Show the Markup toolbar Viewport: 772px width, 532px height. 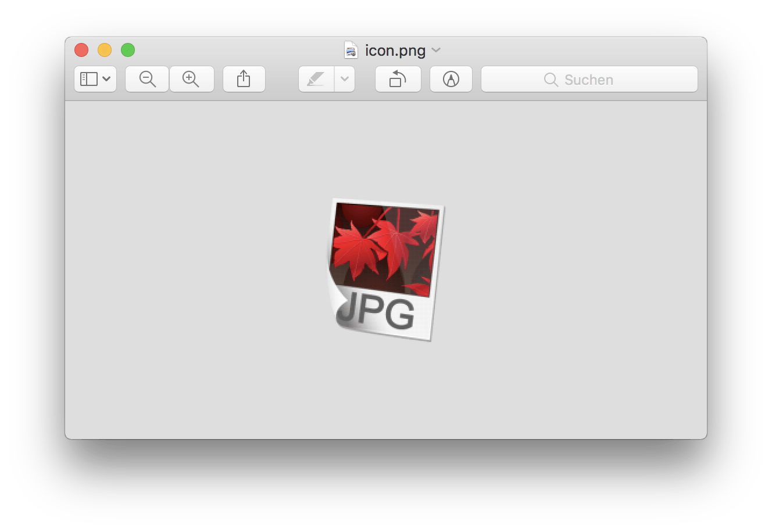451,79
